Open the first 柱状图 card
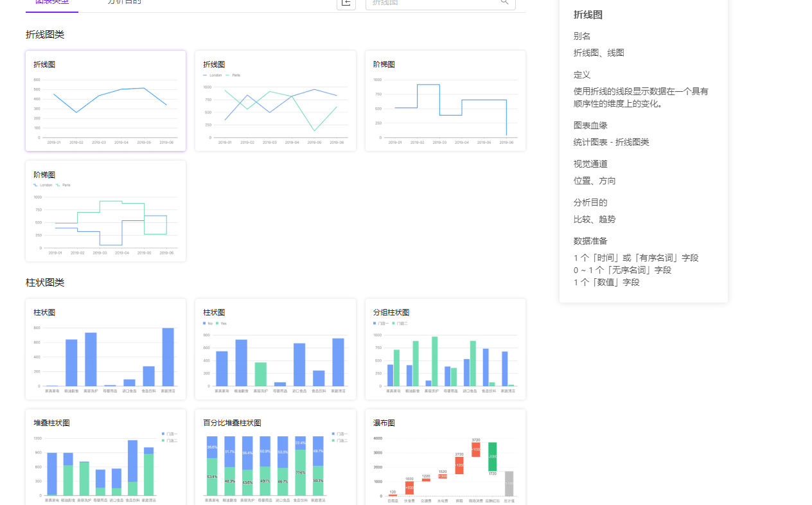812x505 pixels. [x=105, y=350]
